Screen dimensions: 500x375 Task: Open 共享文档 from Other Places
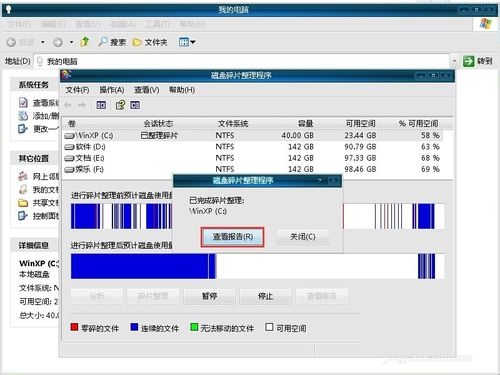pos(39,203)
